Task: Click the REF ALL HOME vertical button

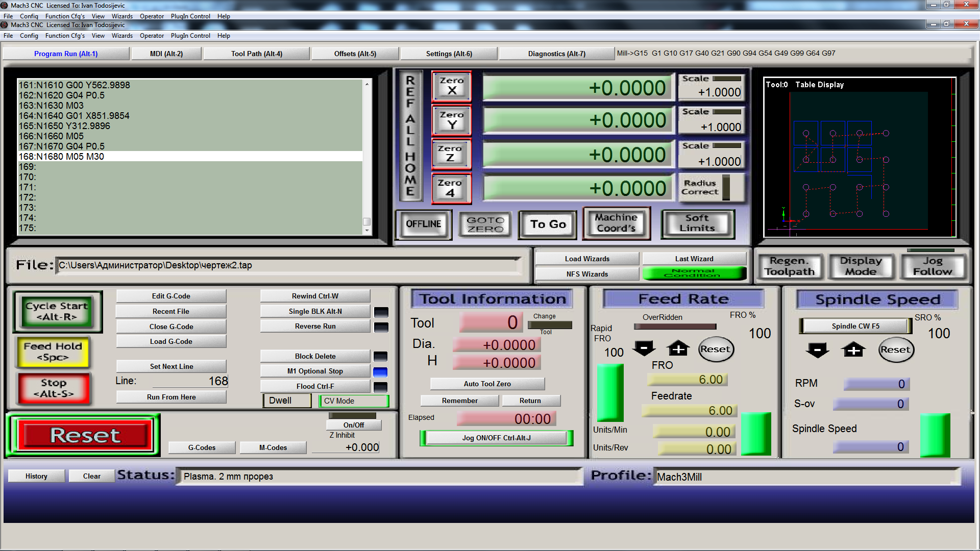Action: [x=410, y=136]
